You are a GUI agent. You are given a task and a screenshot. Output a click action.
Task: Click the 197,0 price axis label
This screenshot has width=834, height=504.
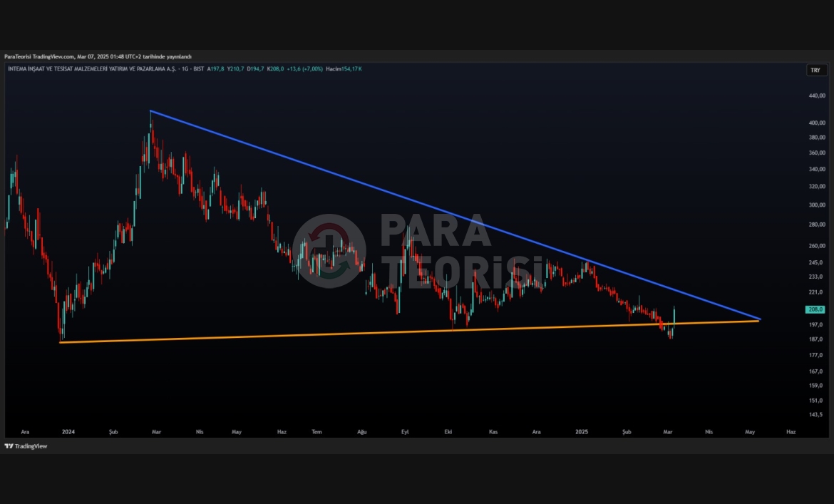point(816,324)
